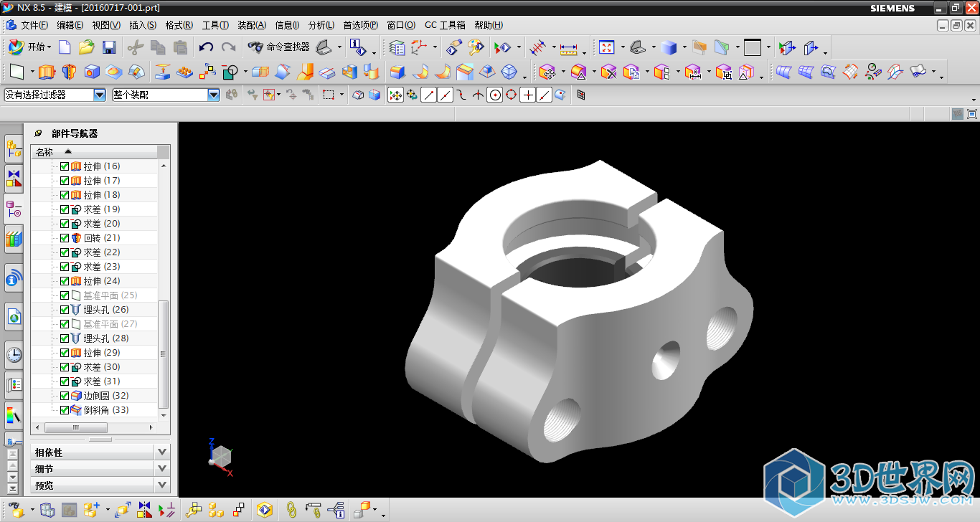Toggle the checkbox for 埋头孔 (26)
Viewport: 980px width, 522px height.
(65, 310)
